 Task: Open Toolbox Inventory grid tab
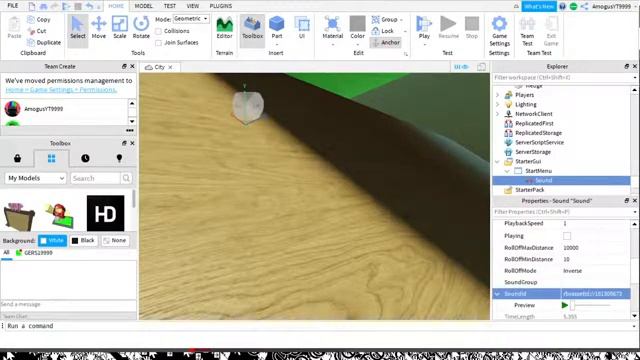[x=51, y=158]
